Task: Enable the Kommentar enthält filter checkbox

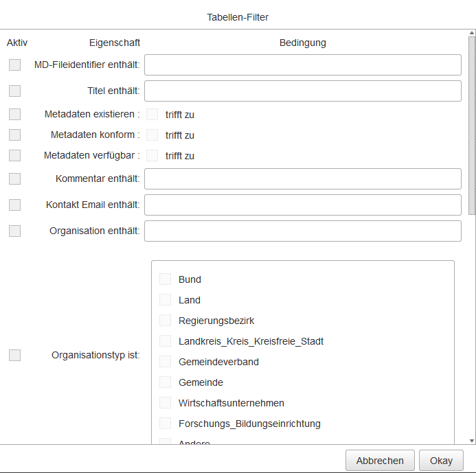Action: pyautogui.click(x=14, y=179)
